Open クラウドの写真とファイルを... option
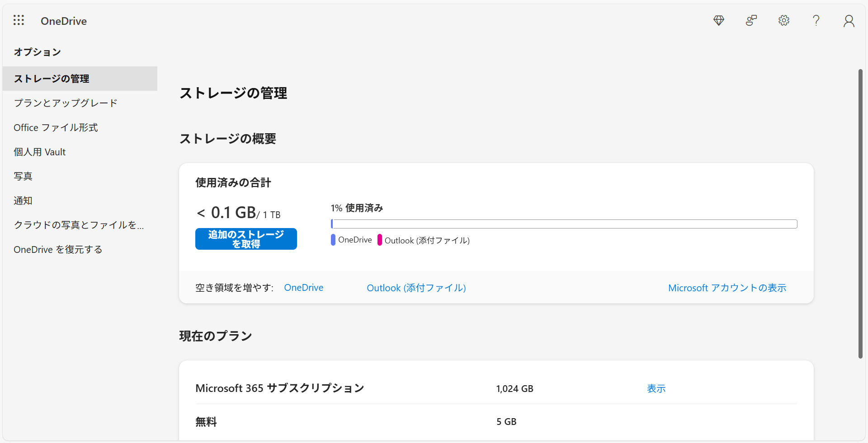868x443 pixels. tap(80, 225)
